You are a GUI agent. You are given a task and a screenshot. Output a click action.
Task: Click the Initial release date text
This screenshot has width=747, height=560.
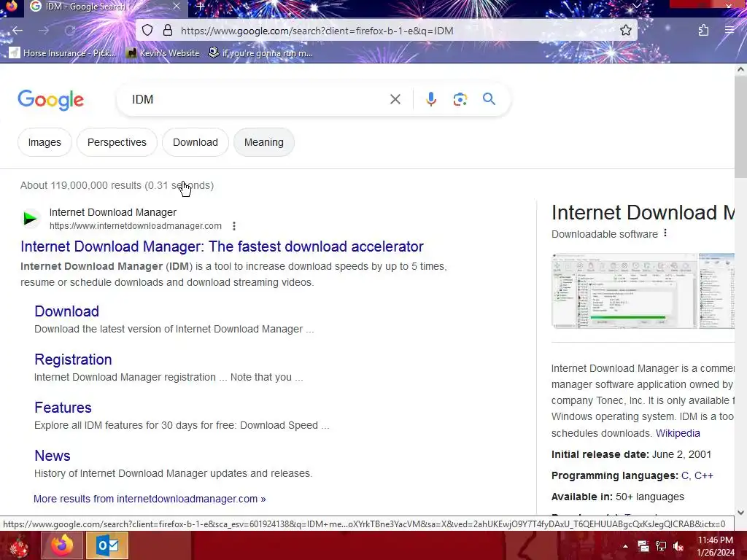631,454
